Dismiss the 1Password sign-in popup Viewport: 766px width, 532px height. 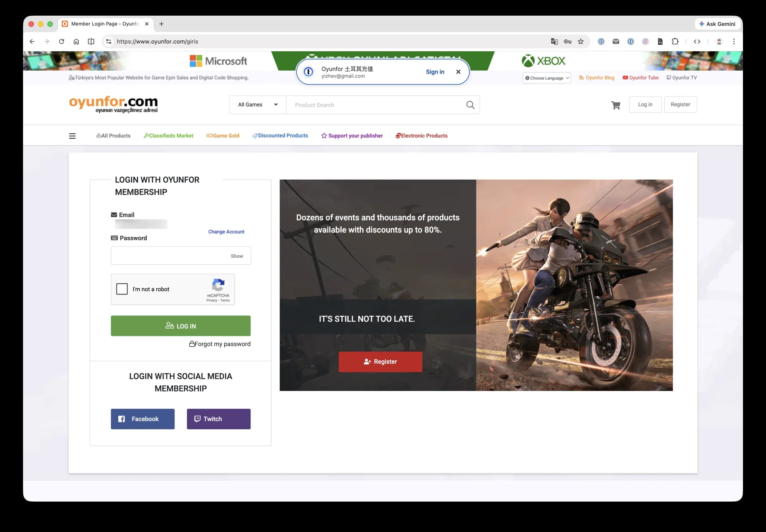(x=458, y=72)
